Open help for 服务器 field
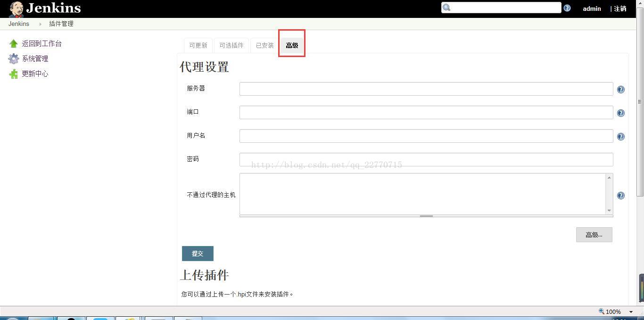Viewport: 644px width, 320px height. point(621,90)
